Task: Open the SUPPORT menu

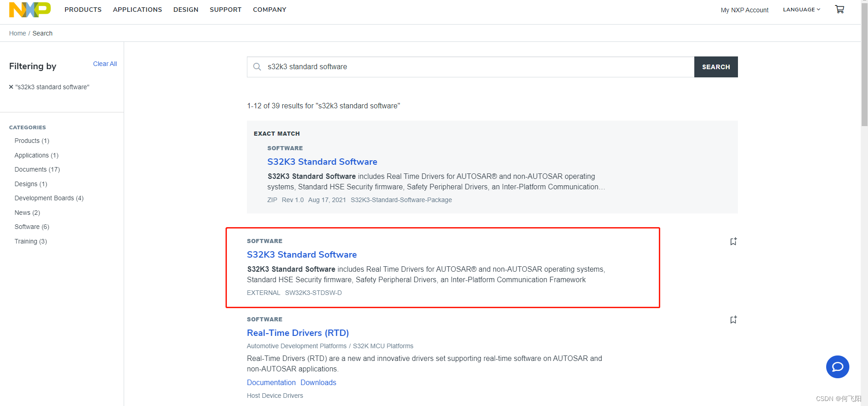Action: 226,10
